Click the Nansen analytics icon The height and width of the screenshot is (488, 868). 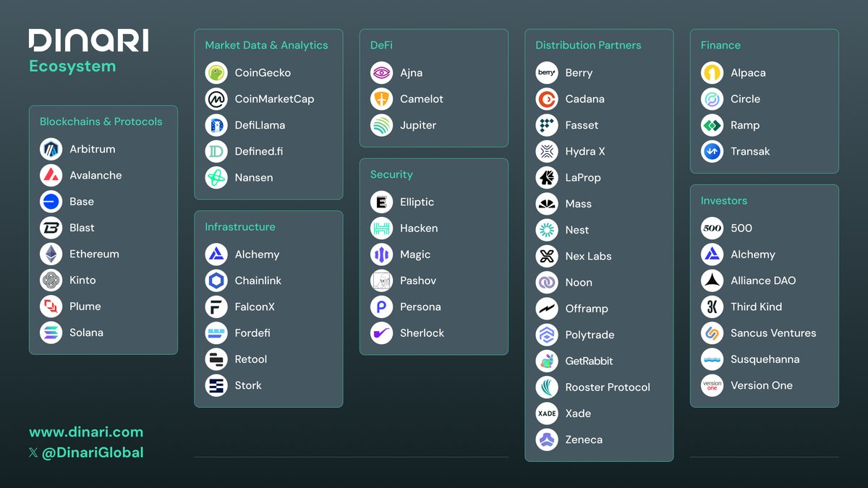tap(216, 177)
